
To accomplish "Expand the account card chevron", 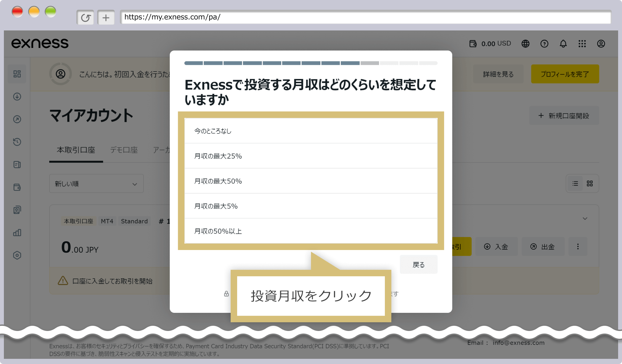I will click(585, 219).
